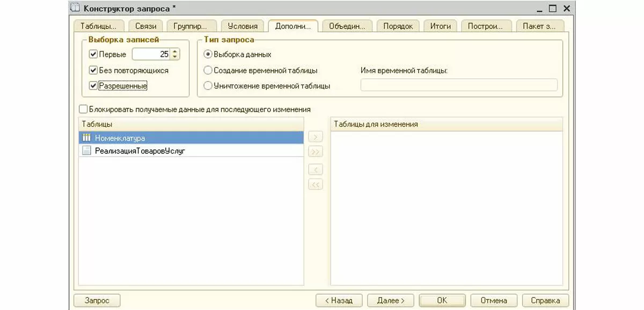Switch to the Условия tab
The height and width of the screenshot is (310, 644).
[243, 26]
